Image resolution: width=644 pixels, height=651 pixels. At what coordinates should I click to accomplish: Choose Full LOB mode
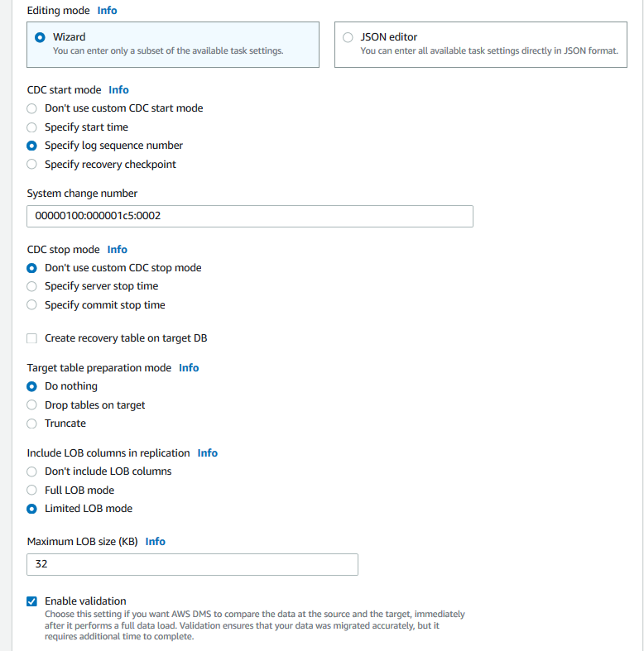pos(31,491)
